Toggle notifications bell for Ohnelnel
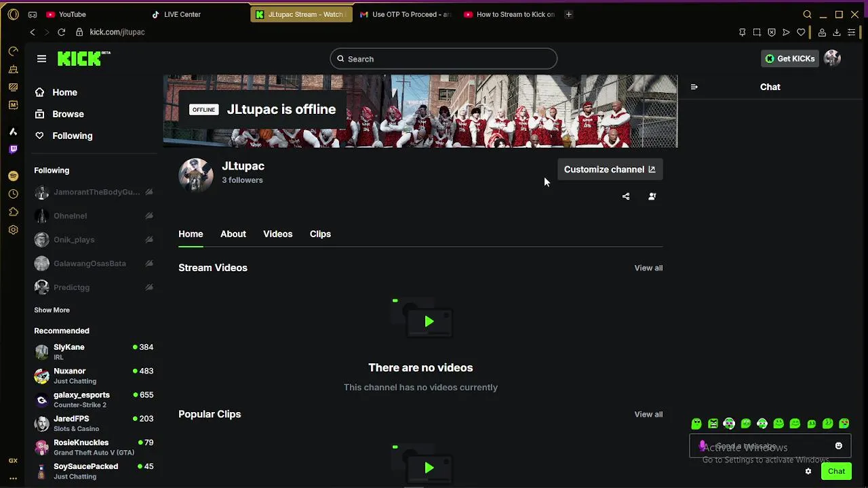868x488 pixels. pos(149,216)
